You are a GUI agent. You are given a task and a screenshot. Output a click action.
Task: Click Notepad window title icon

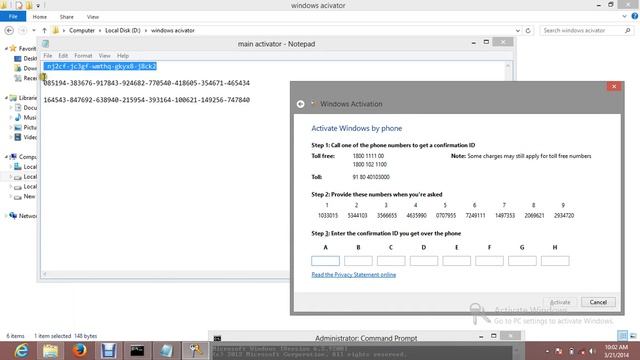coord(45,44)
